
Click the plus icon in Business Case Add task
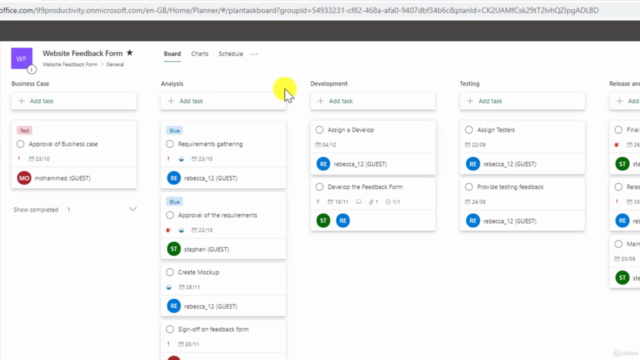coord(22,101)
